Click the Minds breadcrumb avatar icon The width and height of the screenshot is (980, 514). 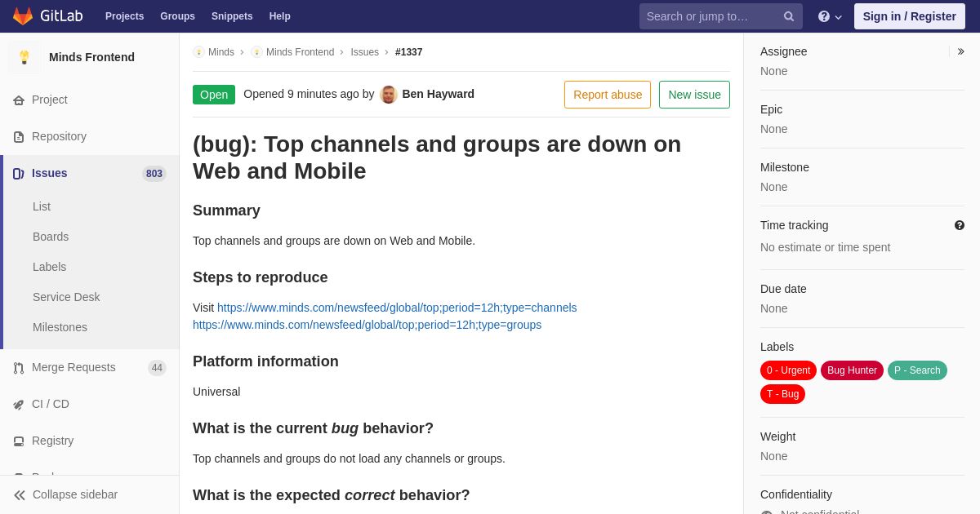(198, 52)
